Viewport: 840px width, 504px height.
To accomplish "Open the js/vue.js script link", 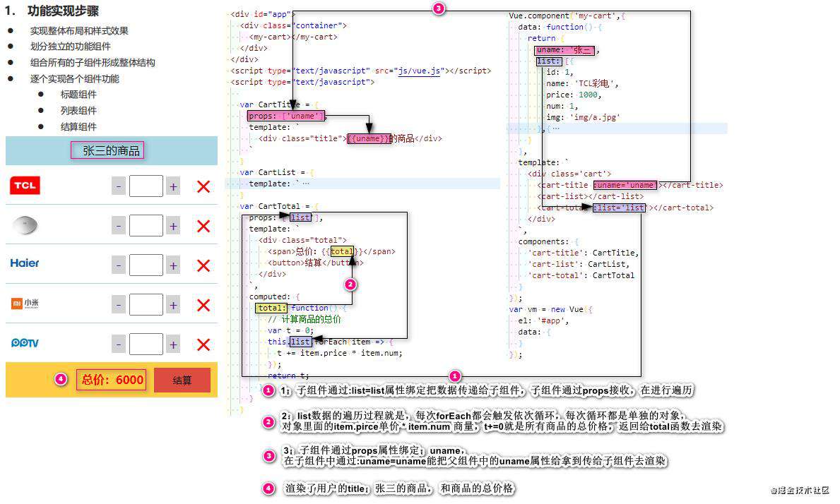I will (420, 71).
